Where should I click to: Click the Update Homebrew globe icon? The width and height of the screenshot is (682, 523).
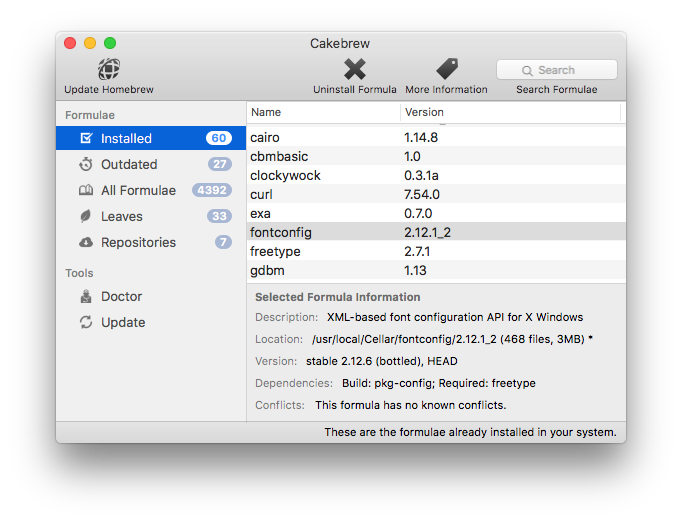109,69
